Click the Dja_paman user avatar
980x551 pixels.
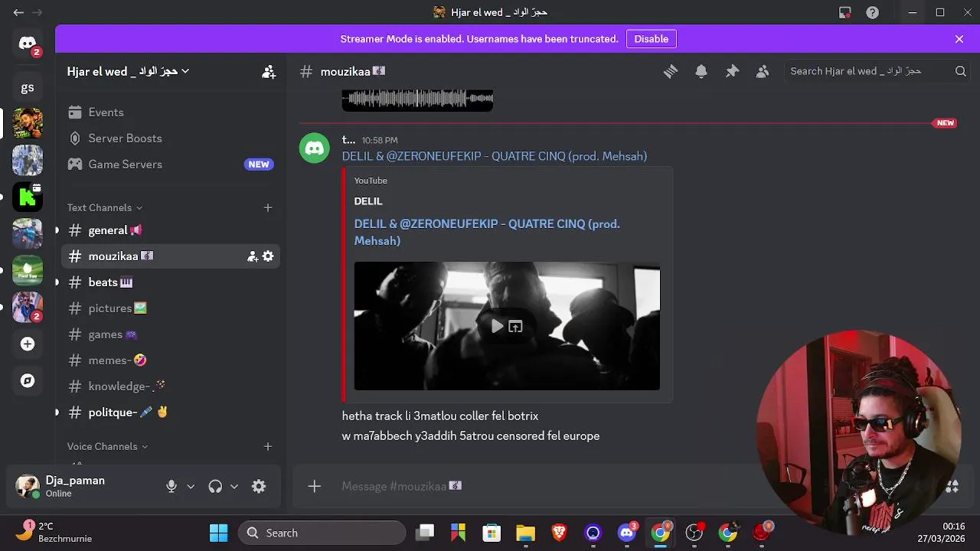[x=28, y=487]
